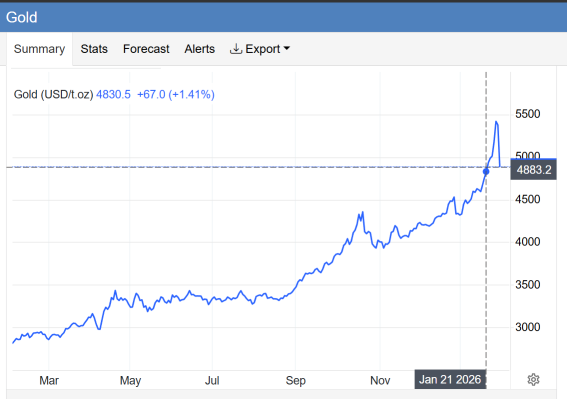
Task: Click the Jul label on the time axis
Action: click(x=212, y=381)
